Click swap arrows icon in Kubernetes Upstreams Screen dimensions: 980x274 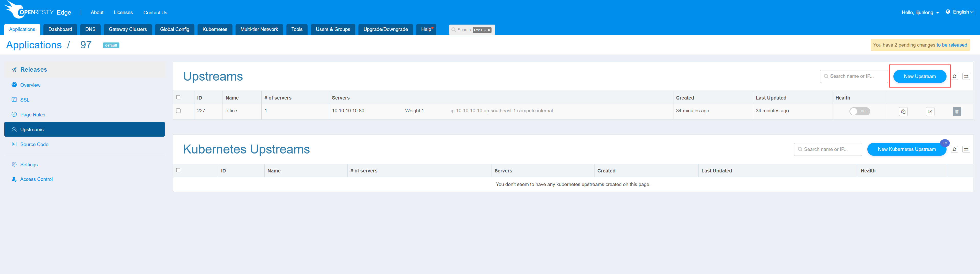(966, 149)
